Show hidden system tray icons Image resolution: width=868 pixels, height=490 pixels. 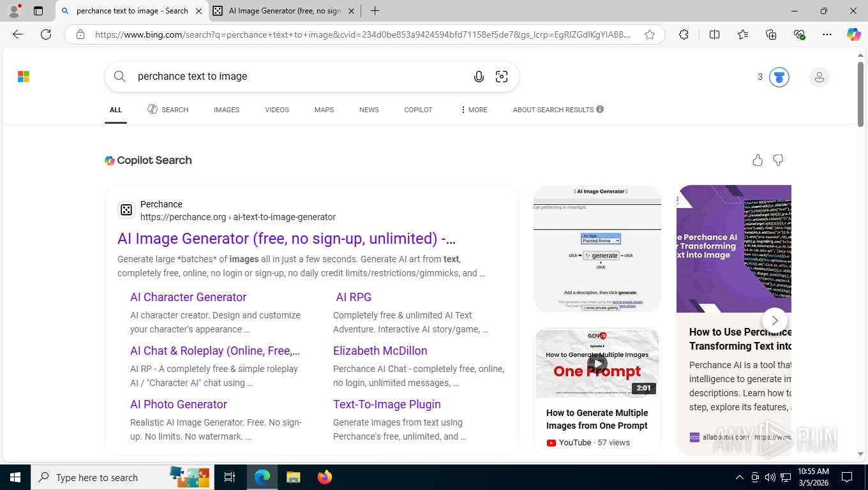pos(739,477)
